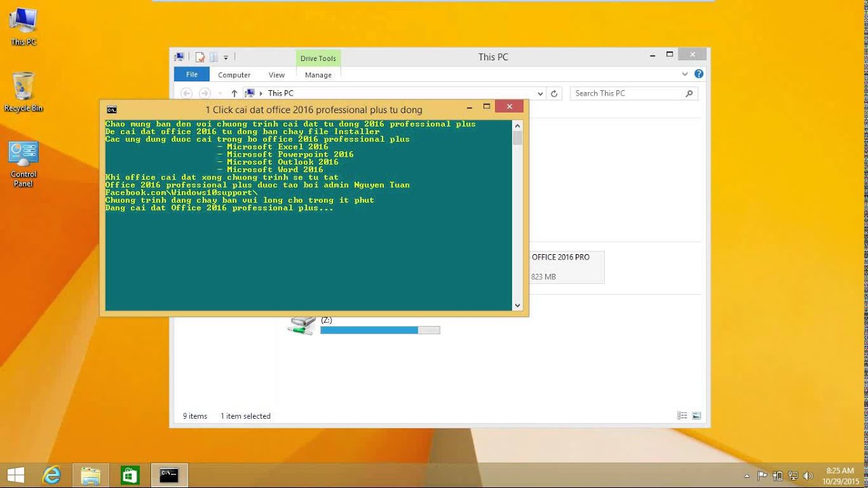868x488 pixels.
Task: Click New Folder icon in Explorer quick access toolbar
Action: (213, 57)
